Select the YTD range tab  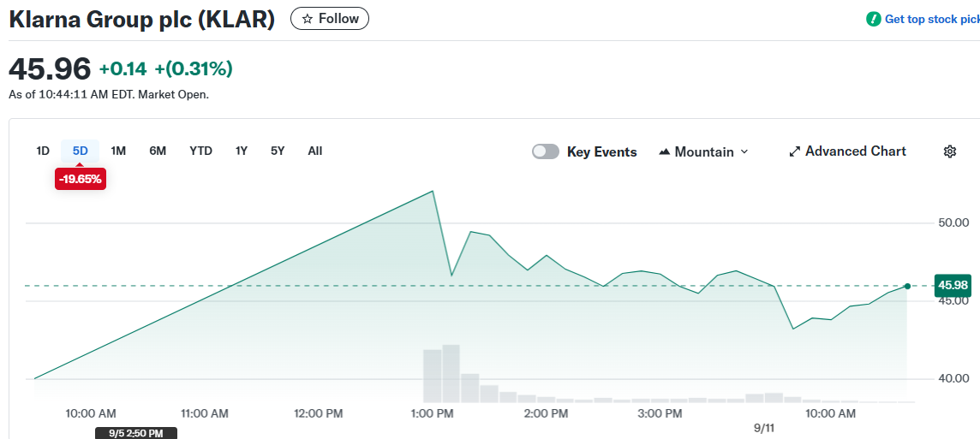pos(200,151)
